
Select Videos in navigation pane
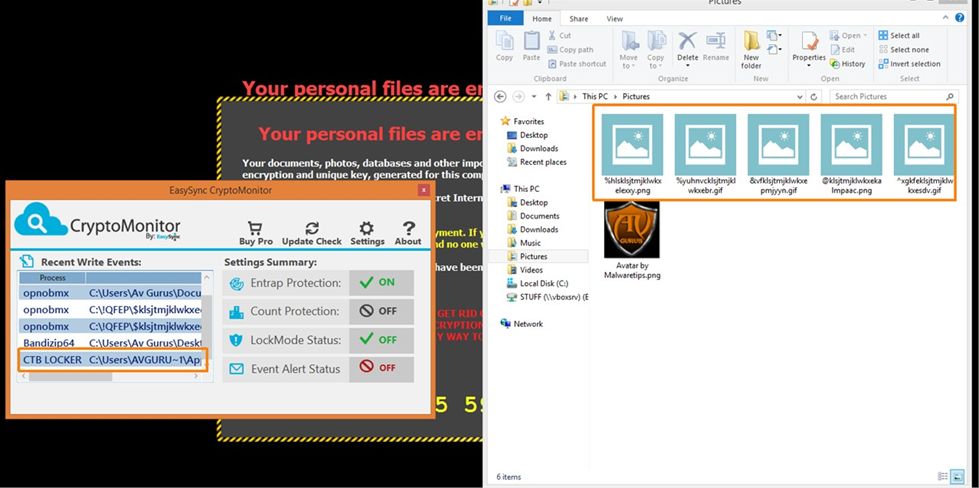click(525, 270)
